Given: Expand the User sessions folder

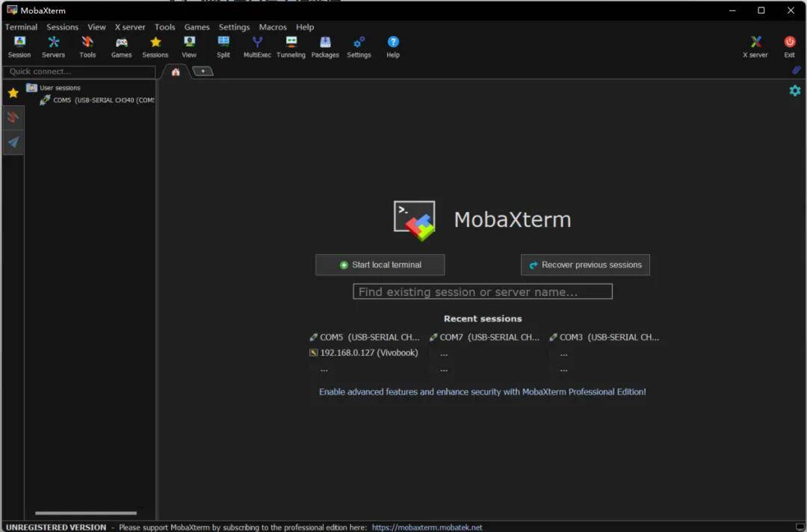Looking at the screenshot, I should pyautogui.click(x=54, y=87).
